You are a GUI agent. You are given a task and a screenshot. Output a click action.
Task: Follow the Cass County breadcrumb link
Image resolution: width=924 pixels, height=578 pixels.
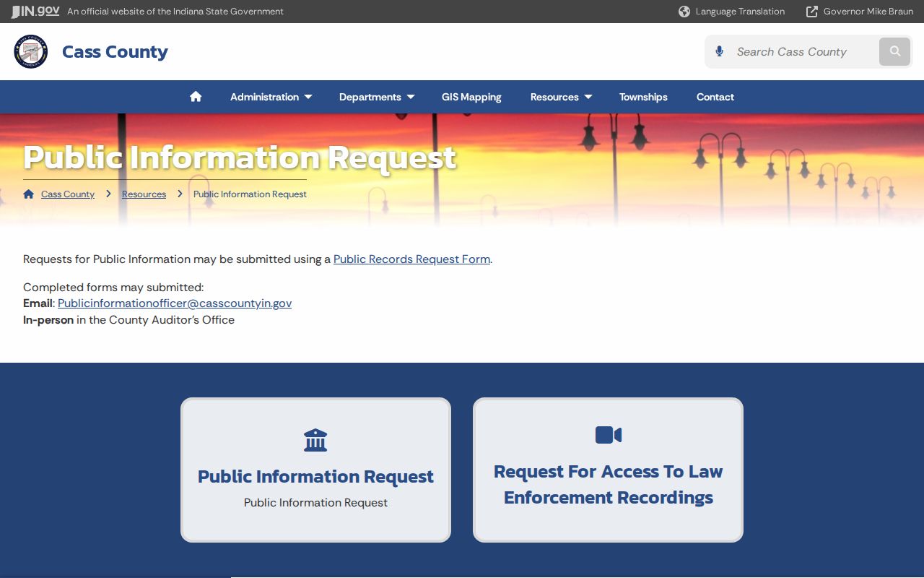(x=68, y=194)
